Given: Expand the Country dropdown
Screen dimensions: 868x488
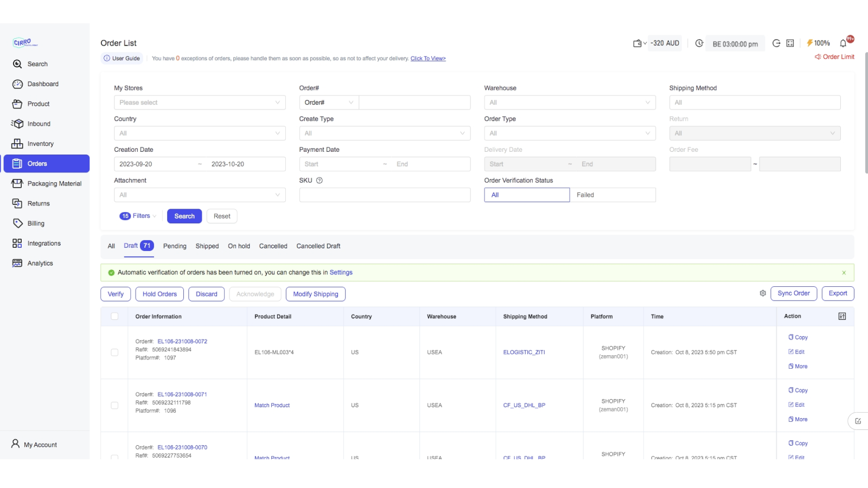Looking at the screenshot, I should [x=200, y=133].
